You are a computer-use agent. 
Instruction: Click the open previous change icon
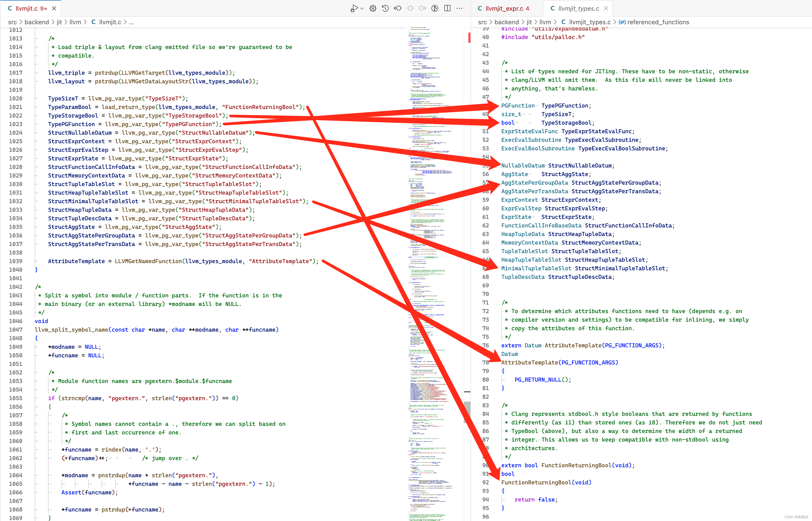click(398, 9)
